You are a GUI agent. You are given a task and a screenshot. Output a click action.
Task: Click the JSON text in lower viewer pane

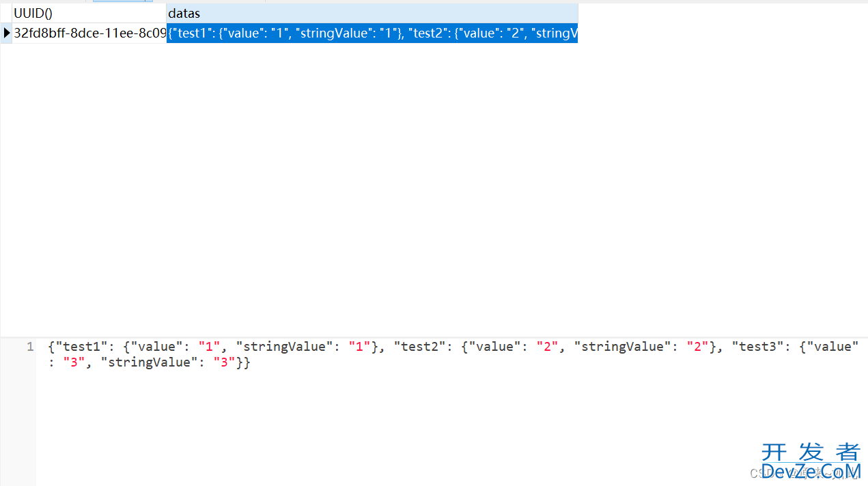coord(453,354)
